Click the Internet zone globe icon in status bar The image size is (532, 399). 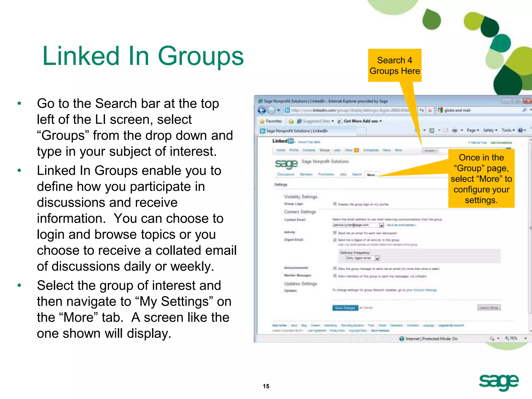pyautogui.click(x=402, y=338)
